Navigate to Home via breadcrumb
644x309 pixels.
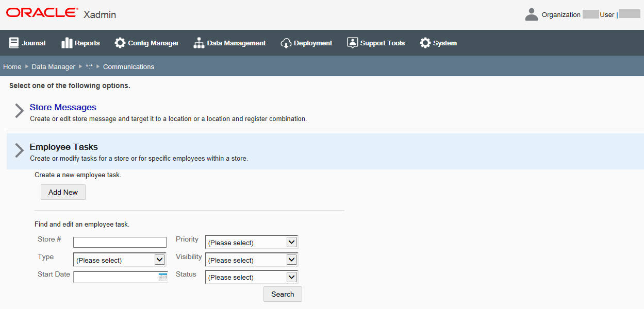12,66
